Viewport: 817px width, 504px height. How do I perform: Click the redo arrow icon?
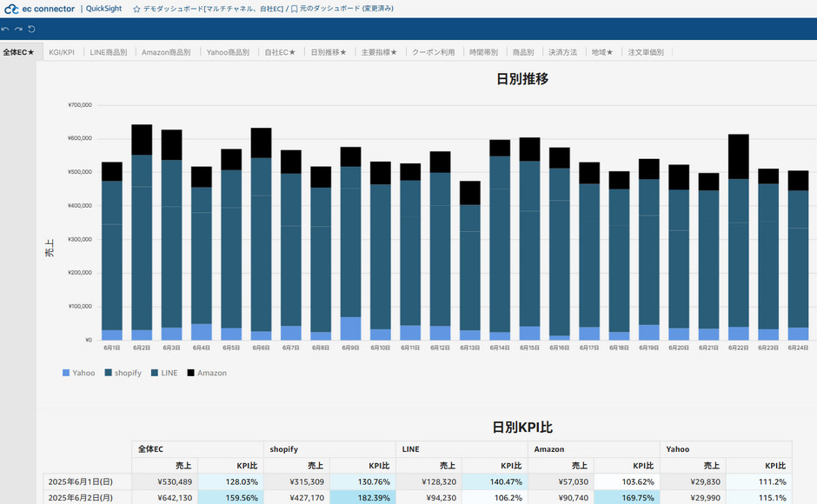(x=18, y=30)
